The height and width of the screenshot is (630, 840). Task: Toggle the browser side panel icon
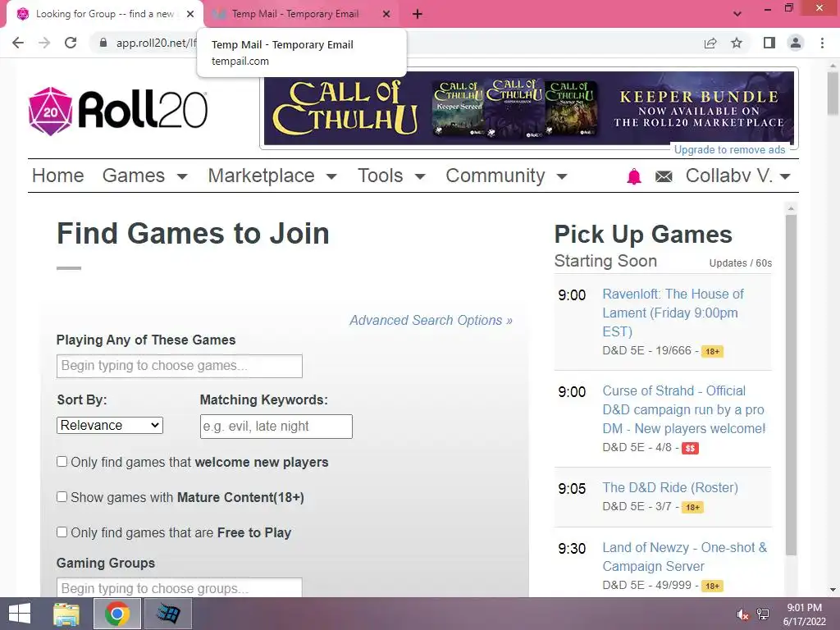(769, 43)
